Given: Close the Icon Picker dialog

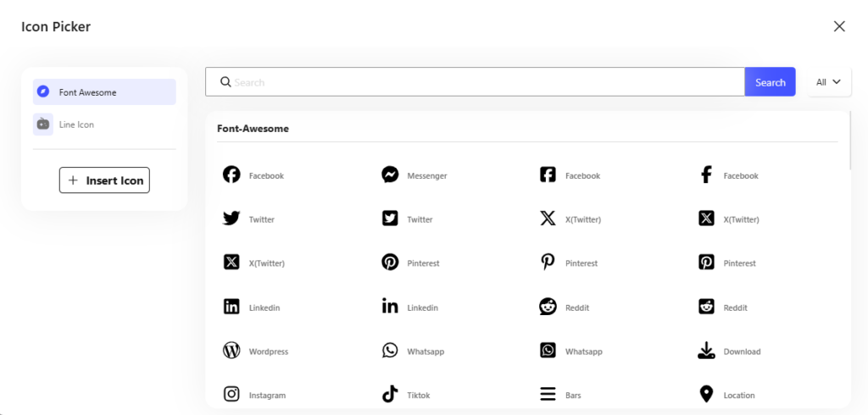Looking at the screenshot, I should click(839, 26).
